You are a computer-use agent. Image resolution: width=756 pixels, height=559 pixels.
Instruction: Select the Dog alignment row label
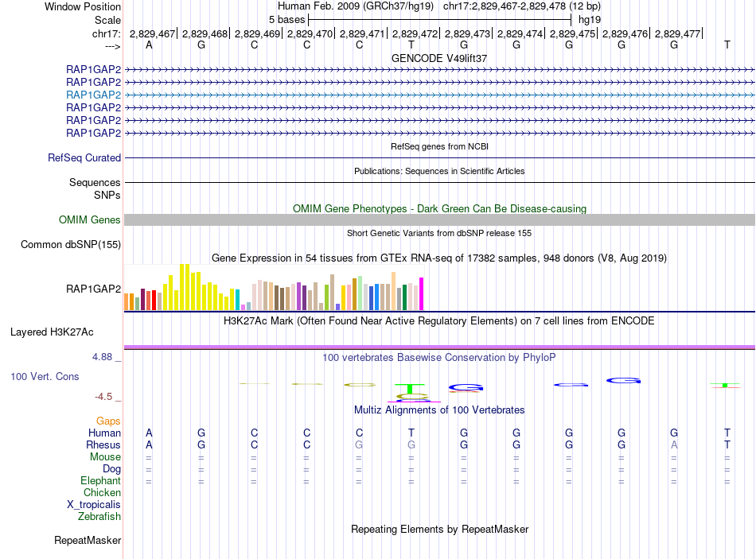[x=112, y=469]
